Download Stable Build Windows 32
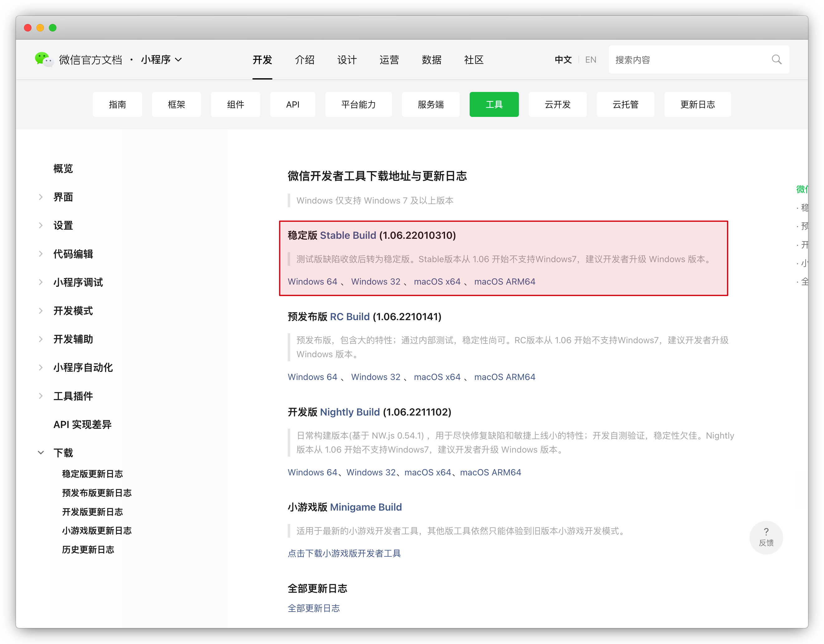The image size is (824, 644). pyautogui.click(x=376, y=281)
